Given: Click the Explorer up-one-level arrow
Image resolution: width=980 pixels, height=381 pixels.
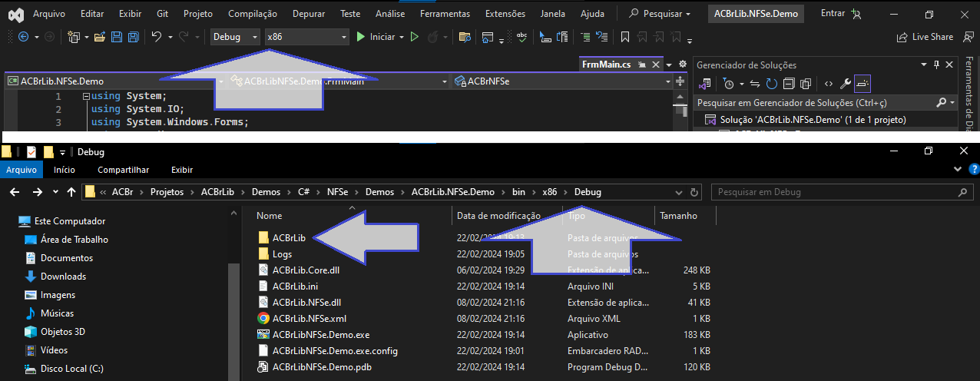Looking at the screenshot, I should point(71,192).
